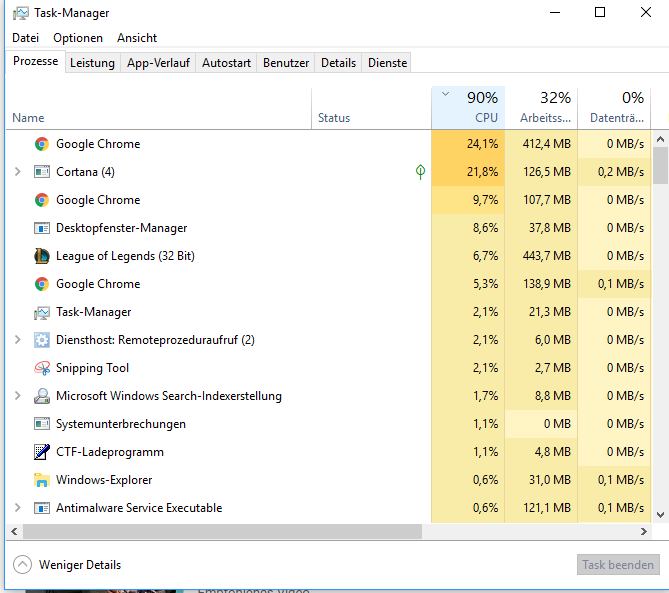Switch to the Autostart tab
669x593 pixels.
[x=226, y=63]
